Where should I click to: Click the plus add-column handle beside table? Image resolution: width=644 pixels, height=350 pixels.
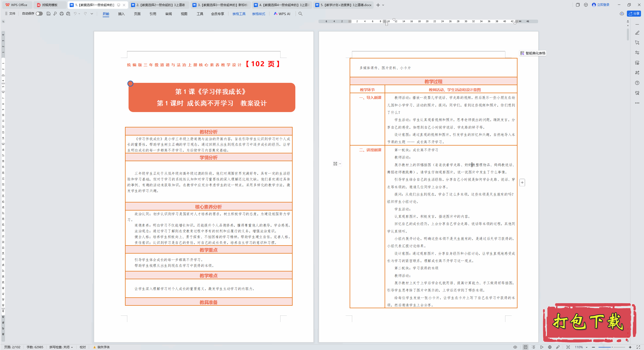coord(522,183)
